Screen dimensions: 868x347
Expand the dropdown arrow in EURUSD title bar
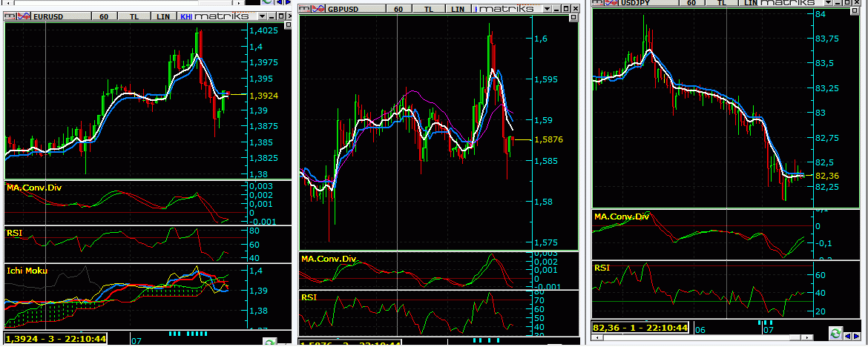[264, 16]
